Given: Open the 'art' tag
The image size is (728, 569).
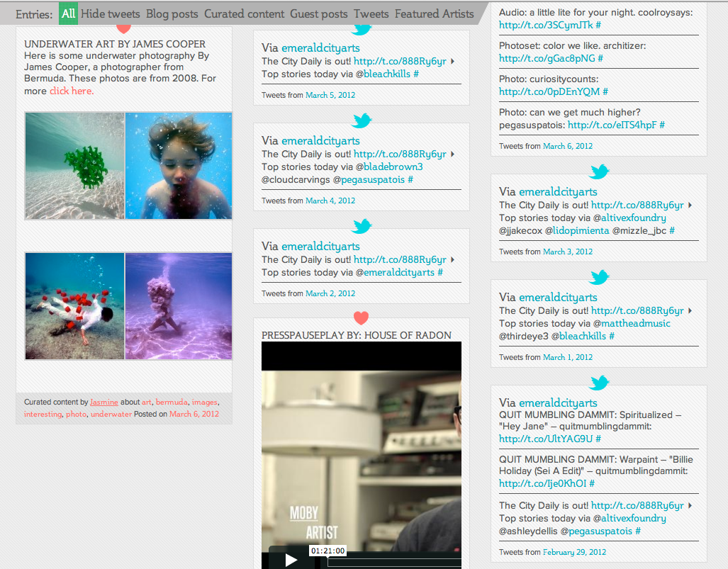Looking at the screenshot, I should (x=147, y=402).
